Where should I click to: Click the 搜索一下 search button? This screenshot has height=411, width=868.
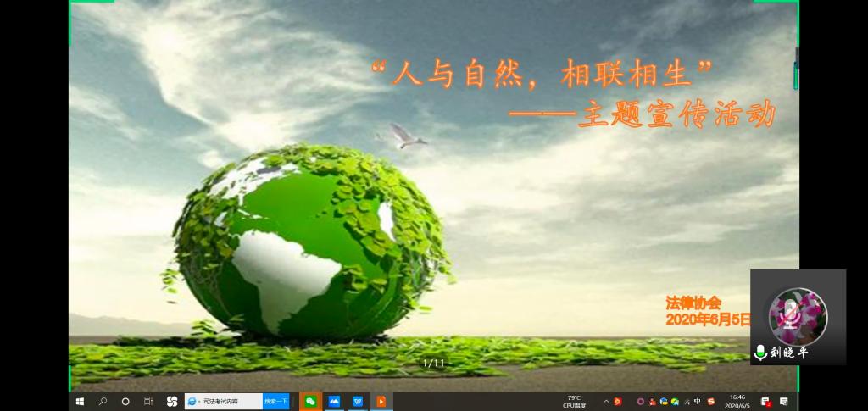pos(275,401)
